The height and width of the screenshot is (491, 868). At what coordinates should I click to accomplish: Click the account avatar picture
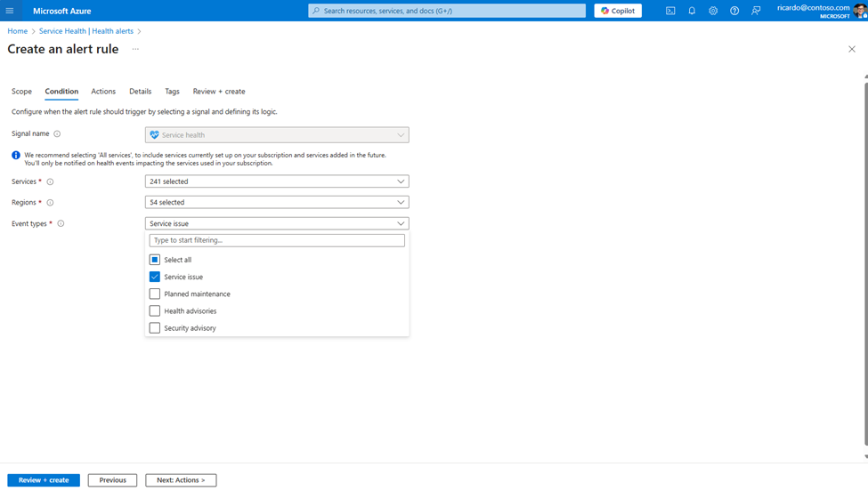[860, 11]
